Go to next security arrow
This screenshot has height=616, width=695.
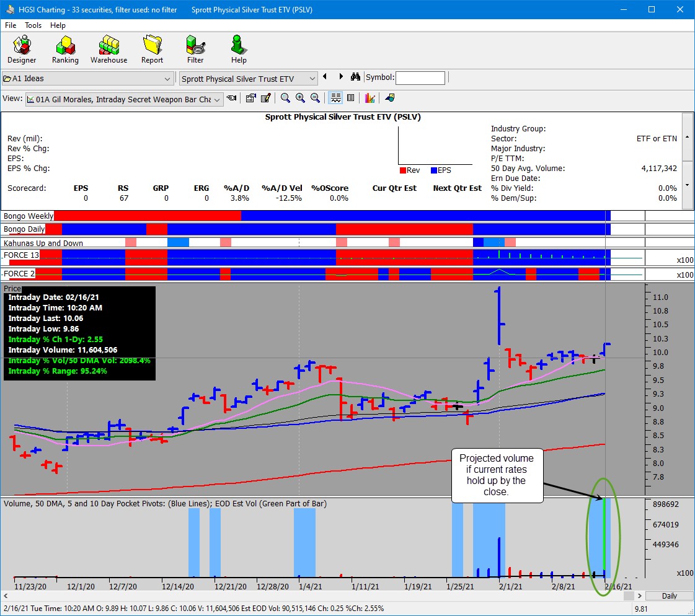[x=341, y=77]
